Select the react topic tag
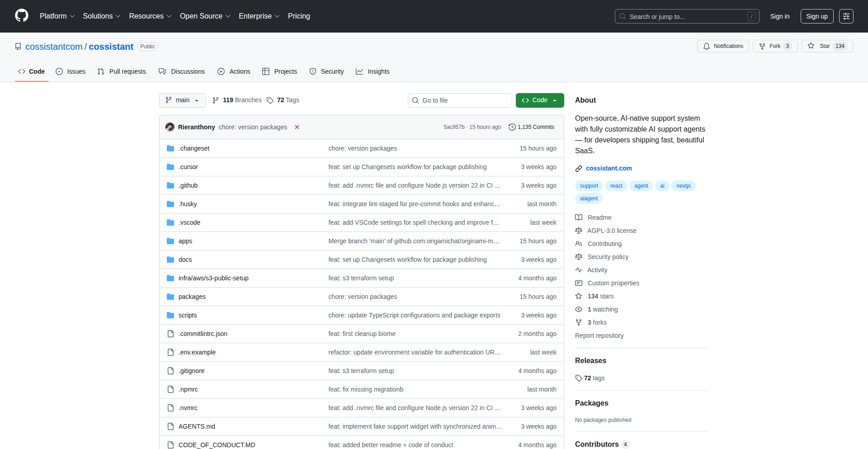The width and height of the screenshot is (868, 449). pyautogui.click(x=616, y=186)
